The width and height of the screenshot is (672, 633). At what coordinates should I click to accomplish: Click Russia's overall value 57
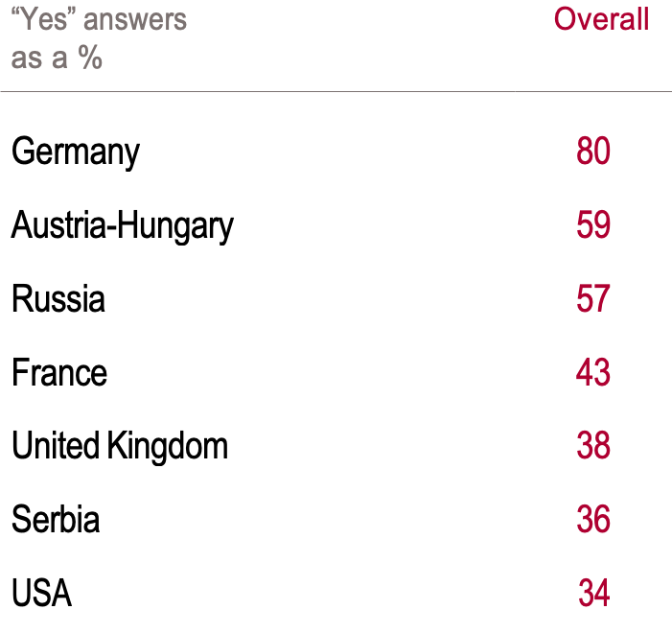point(593,298)
